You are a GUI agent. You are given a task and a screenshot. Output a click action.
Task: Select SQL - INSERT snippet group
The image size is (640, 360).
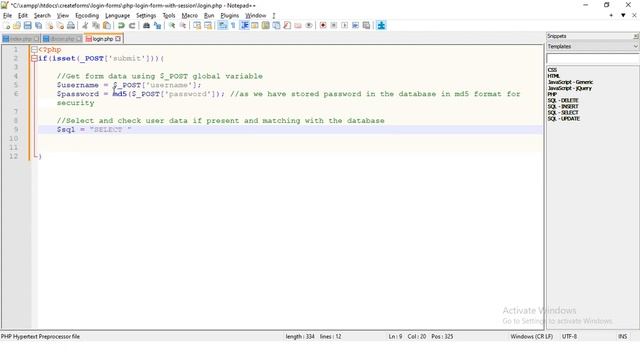pyautogui.click(x=563, y=107)
